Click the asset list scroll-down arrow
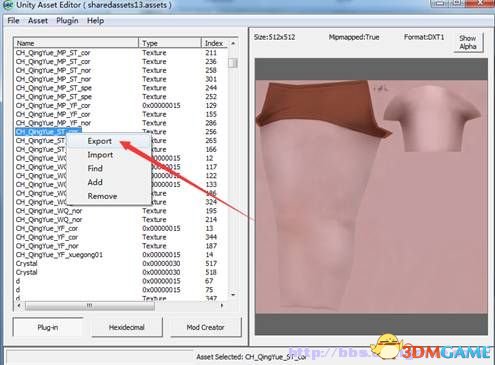 click(233, 295)
